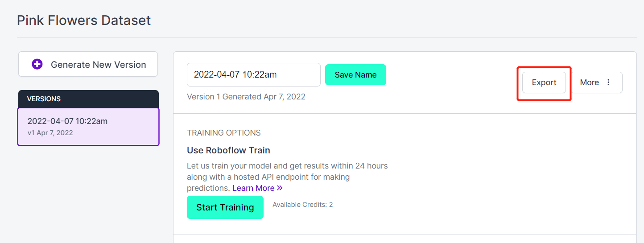Click the v1 Apr 7, 2022 subtitle
This screenshot has width=644, height=243.
(50, 133)
